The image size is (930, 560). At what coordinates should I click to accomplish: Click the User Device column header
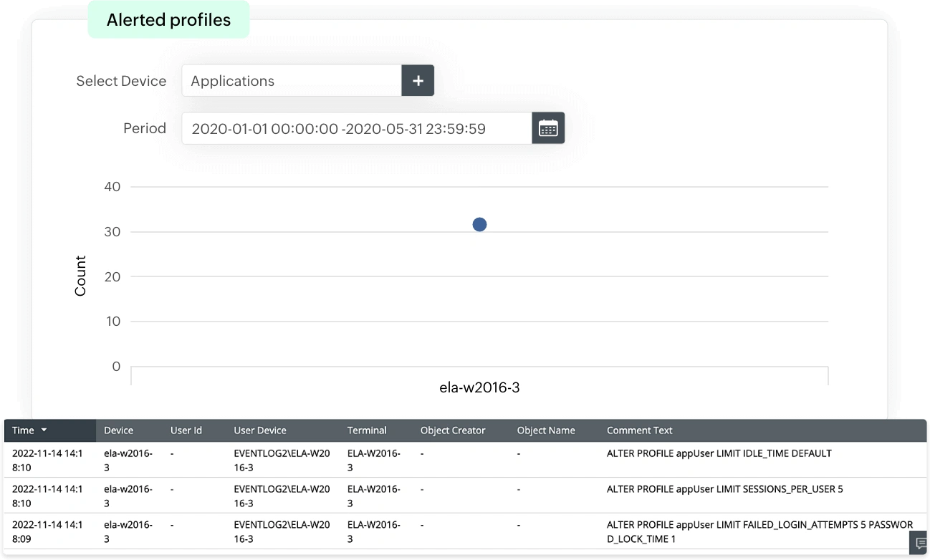click(260, 430)
